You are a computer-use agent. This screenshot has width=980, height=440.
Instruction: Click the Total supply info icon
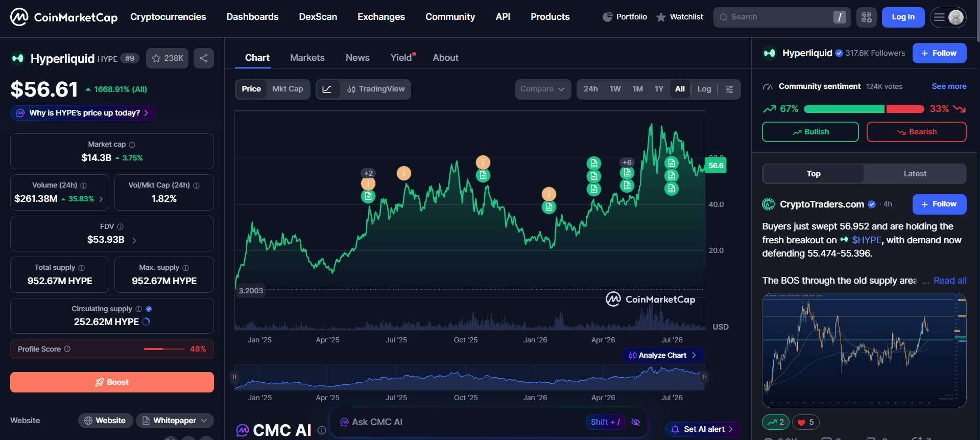point(82,268)
